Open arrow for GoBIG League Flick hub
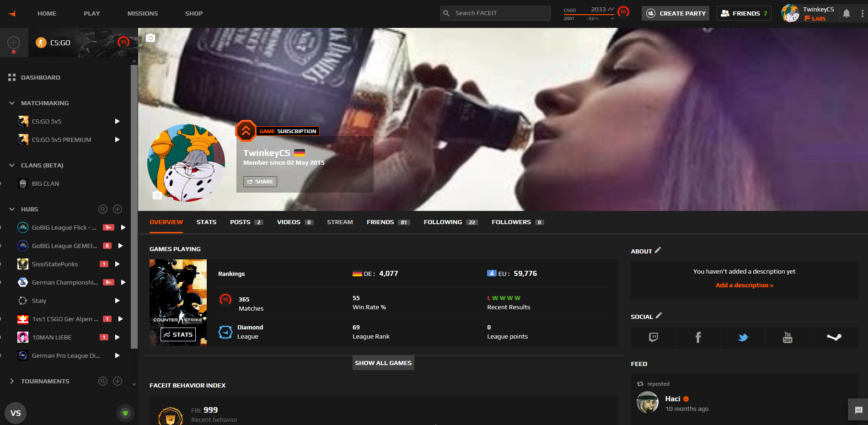868x425 pixels. 123,227
